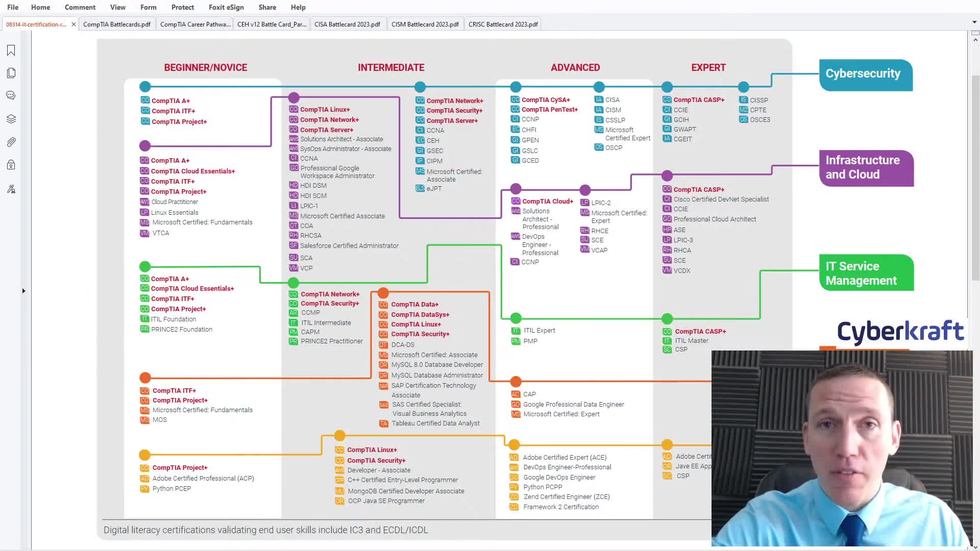Screen dimensions: 980x551
Task: Open the Bookmarks panel icon
Action: coord(11,50)
